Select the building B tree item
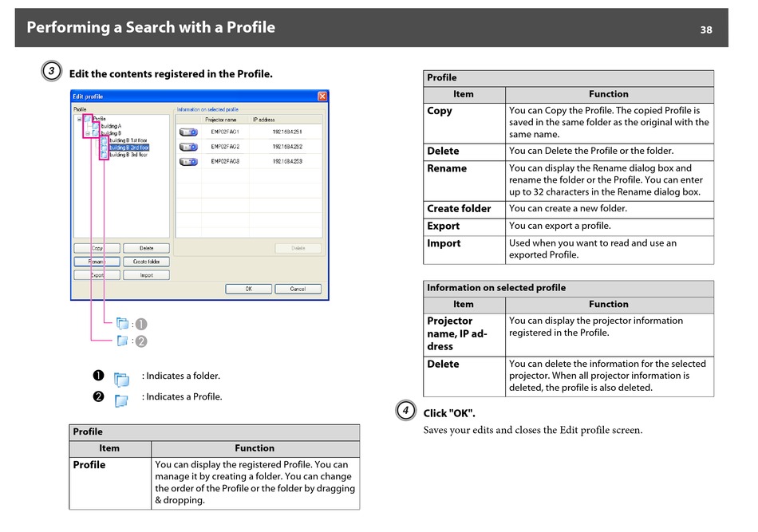Viewport: 758px width, 532px height. (111, 133)
